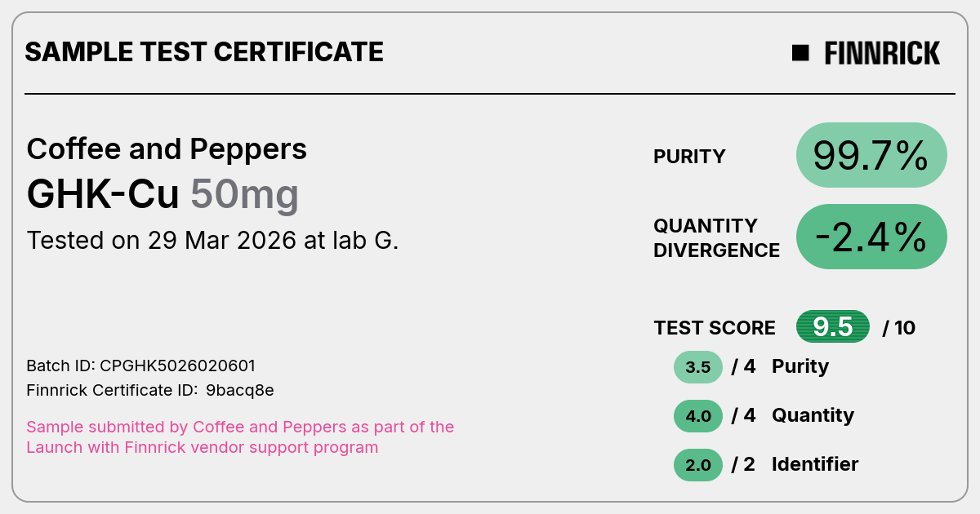Click the 4.0 quantity sub-score pill
The width and height of the screenshot is (980, 514).
click(698, 416)
